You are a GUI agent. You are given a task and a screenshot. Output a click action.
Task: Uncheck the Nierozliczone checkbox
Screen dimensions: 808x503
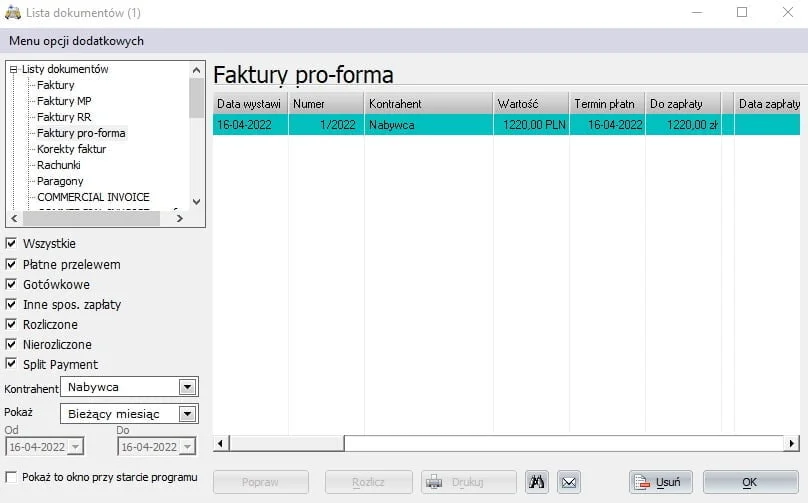11,344
